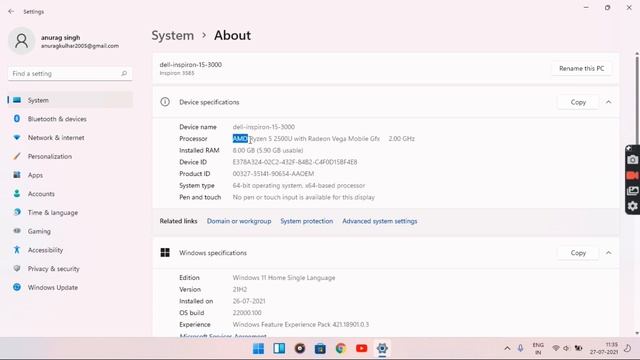640x360 pixels.
Task: Open the taskbar clock and date
Action: click(604, 349)
